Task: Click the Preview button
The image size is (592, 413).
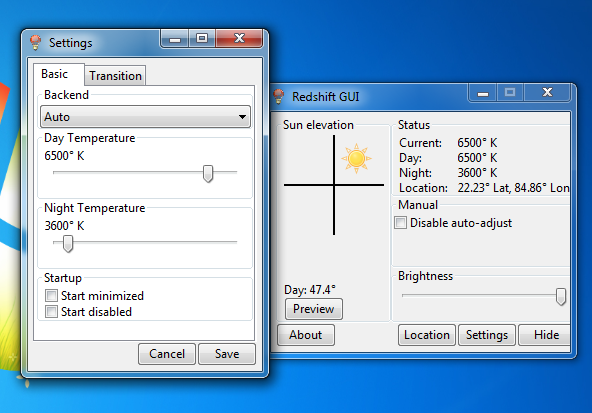Action: click(314, 309)
